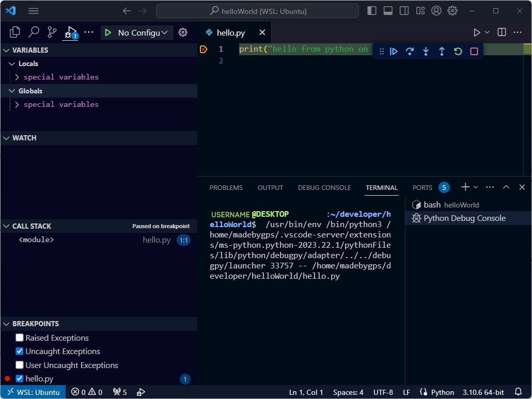Open the No Configu debug configuration dropdown
The image size is (532, 399).
[x=139, y=32]
